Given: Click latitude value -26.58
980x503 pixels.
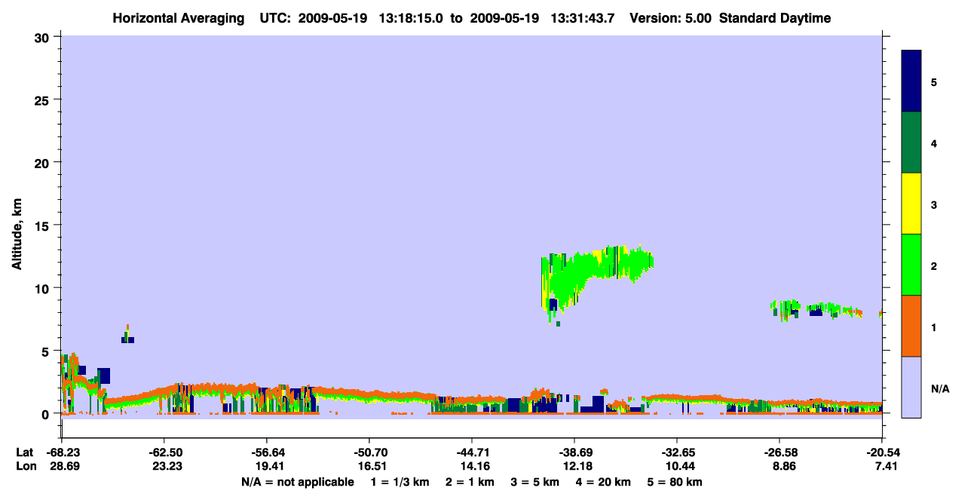Looking at the screenshot, I should 779,452.
